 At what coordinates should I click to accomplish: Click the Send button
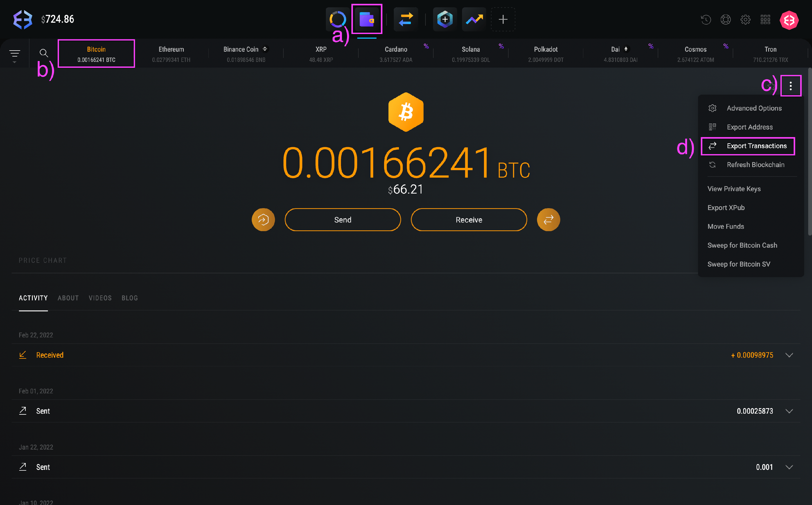click(343, 220)
